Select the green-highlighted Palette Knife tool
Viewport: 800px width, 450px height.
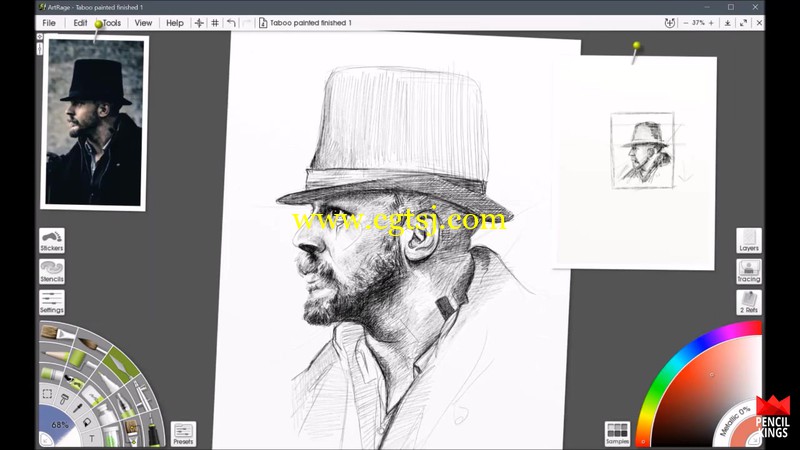121,365
